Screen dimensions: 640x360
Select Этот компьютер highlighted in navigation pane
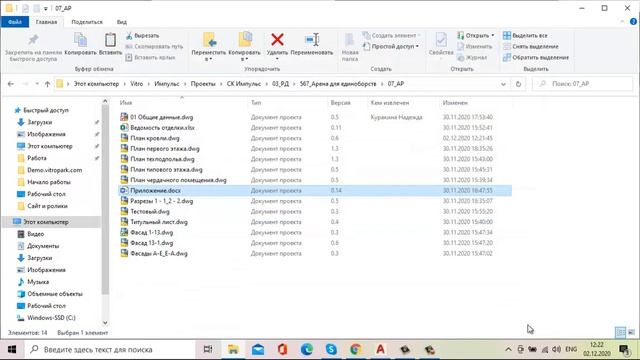[46, 222]
